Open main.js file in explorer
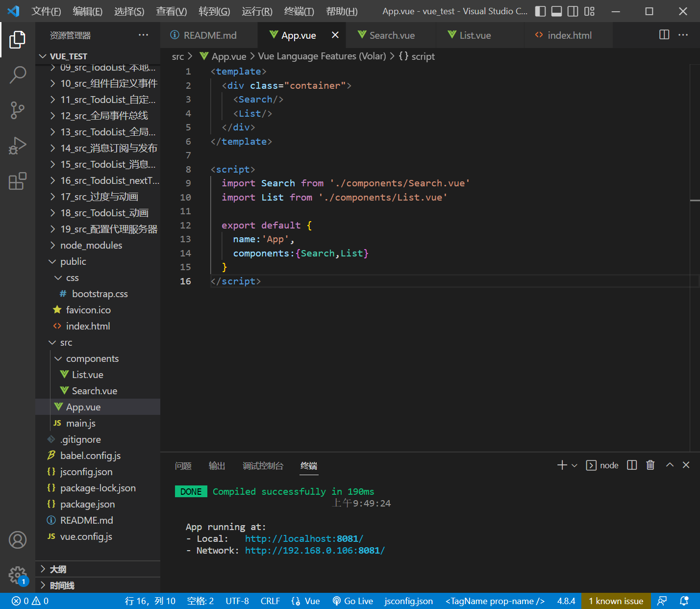This screenshot has height=609, width=700. (x=98, y=423)
